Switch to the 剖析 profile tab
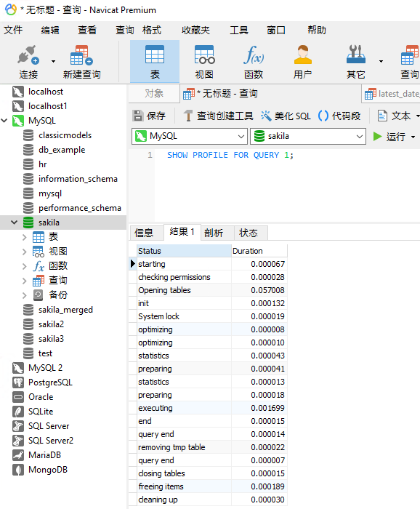420x509 pixels. (214, 233)
